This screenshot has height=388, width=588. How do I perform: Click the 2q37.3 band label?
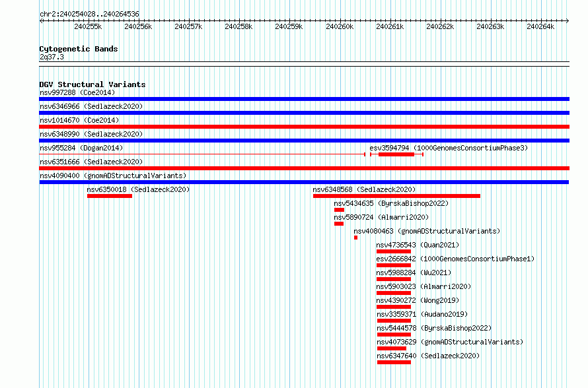coord(52,57)
